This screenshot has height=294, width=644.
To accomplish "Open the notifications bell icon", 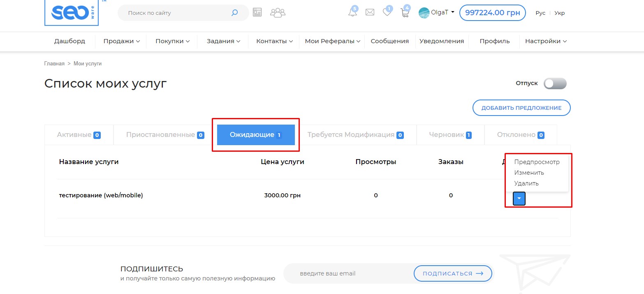I will coord(352,12).
